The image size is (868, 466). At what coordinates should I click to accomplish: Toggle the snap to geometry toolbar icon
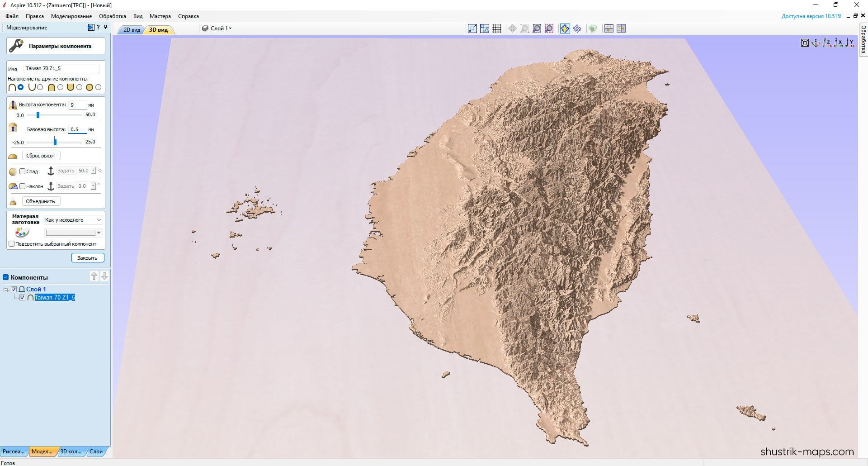click(x=485, y=29)
